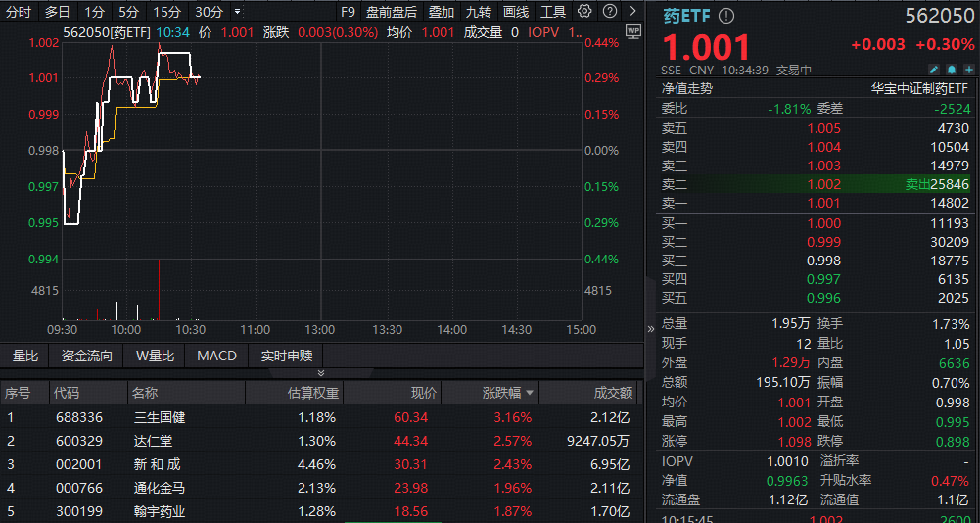
Task: Open chart settings gear icon
Action: (x=584, y=11)
